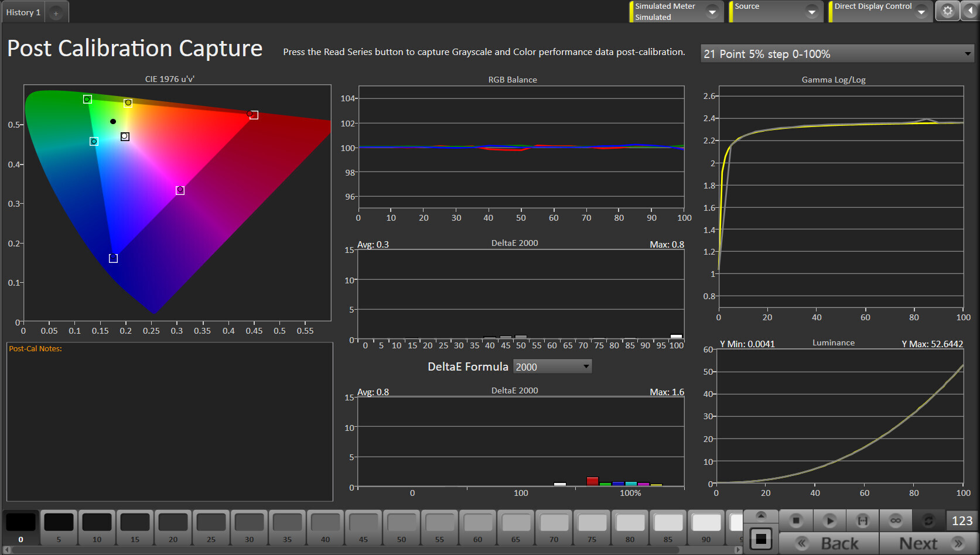Select the 45 percent gray patch

point(363,527)
